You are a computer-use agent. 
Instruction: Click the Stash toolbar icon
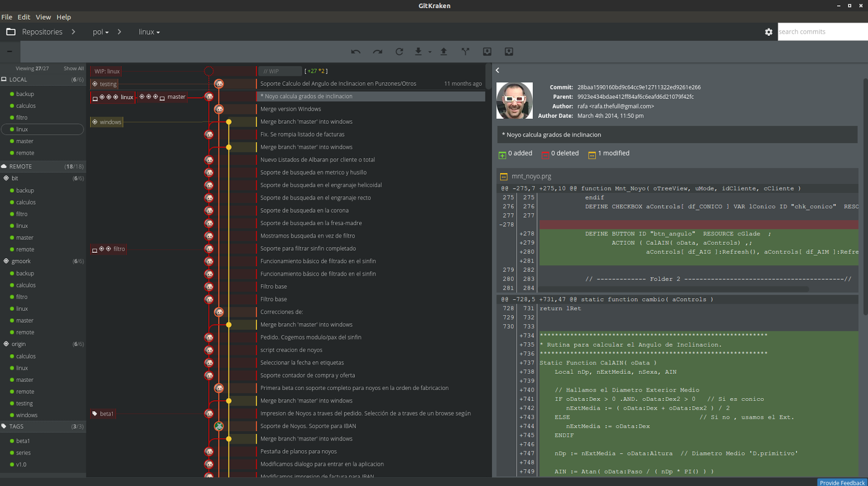[x=487, y=52]
